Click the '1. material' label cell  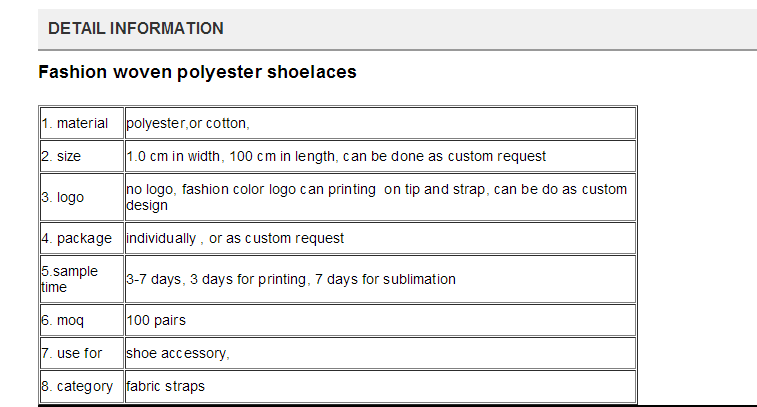82,124
